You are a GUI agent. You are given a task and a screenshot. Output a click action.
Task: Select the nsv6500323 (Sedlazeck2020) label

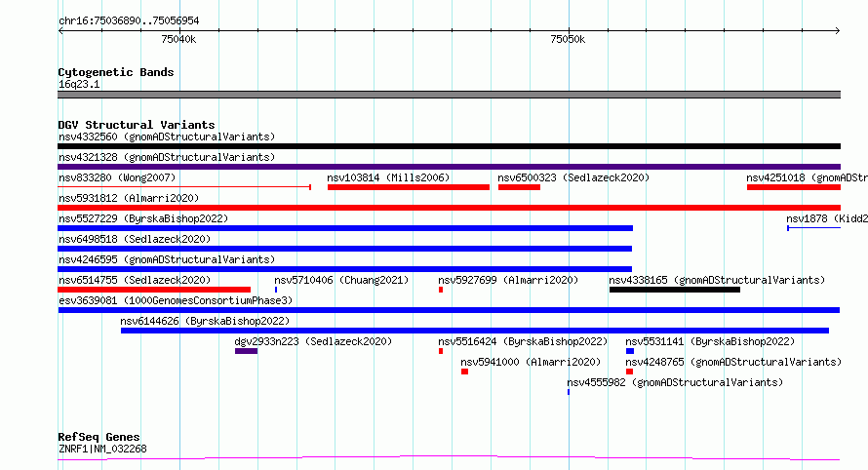(x=573, y=177)
